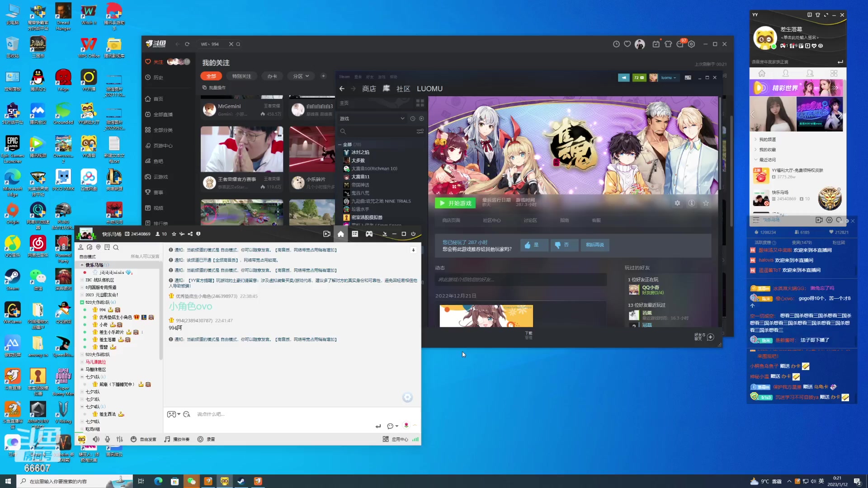Collapse the 七夕4队 sub-channel
868x488 pixels.
(82, 407)
